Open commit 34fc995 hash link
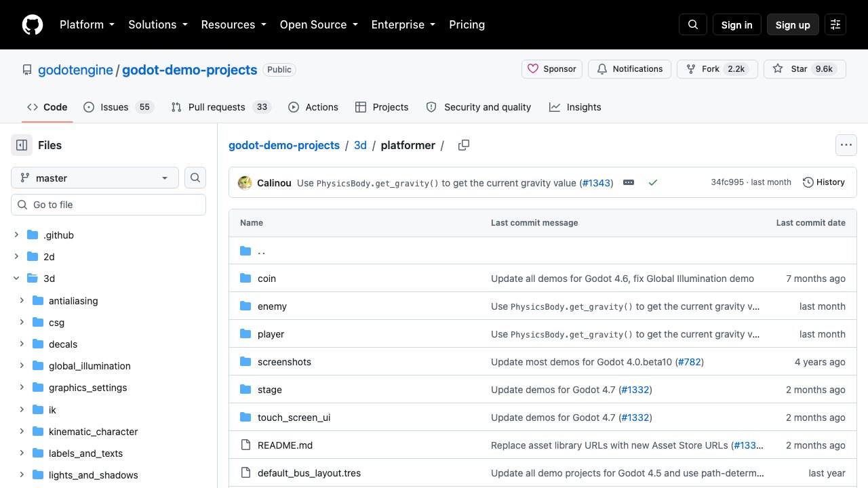Image resolution: width=868 pixels, height=488 pixels. coord(727,182)
